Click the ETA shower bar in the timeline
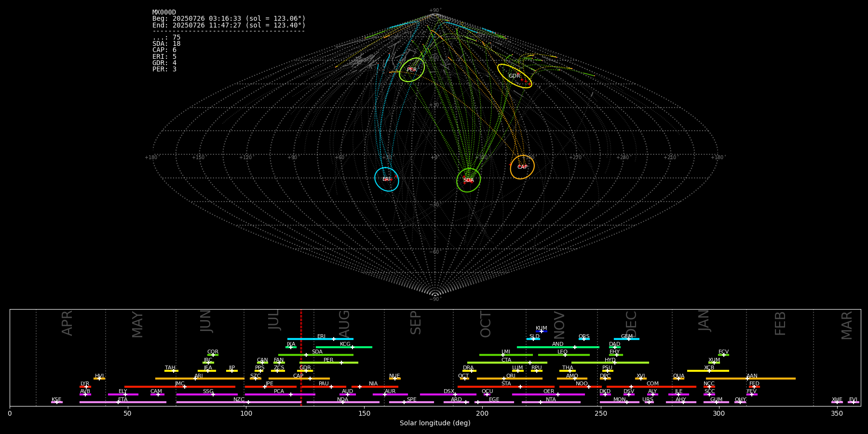 tap(123, 402)
